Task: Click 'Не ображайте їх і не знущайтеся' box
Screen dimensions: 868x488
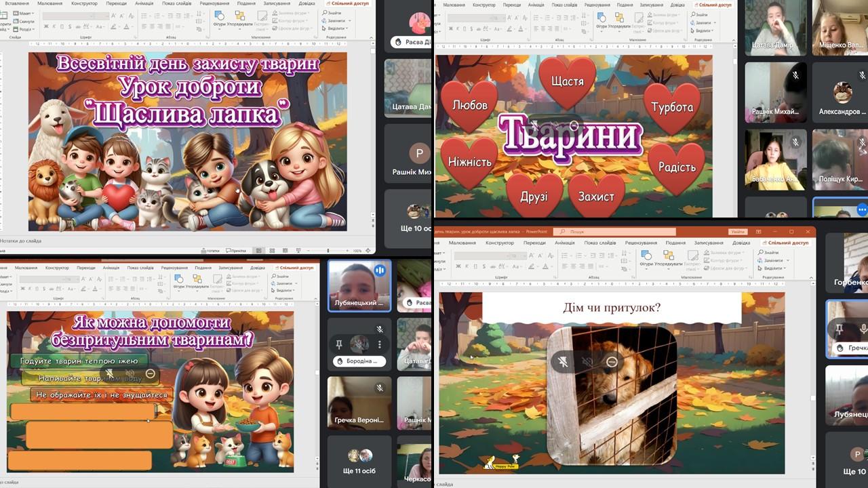Action: 102,394
